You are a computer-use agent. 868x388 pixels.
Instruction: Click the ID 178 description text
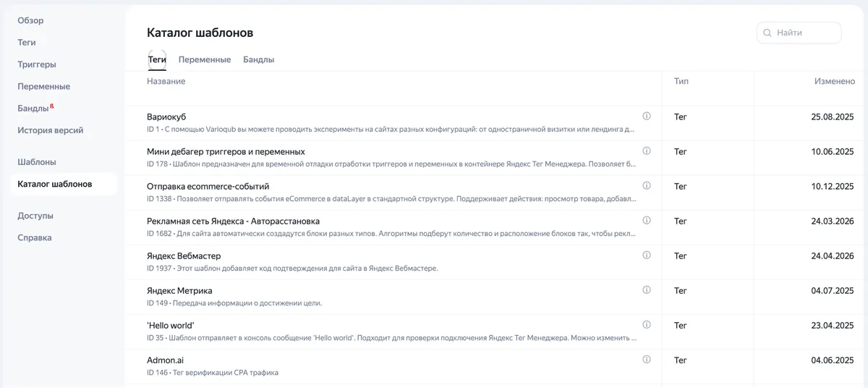click(391, 164)
